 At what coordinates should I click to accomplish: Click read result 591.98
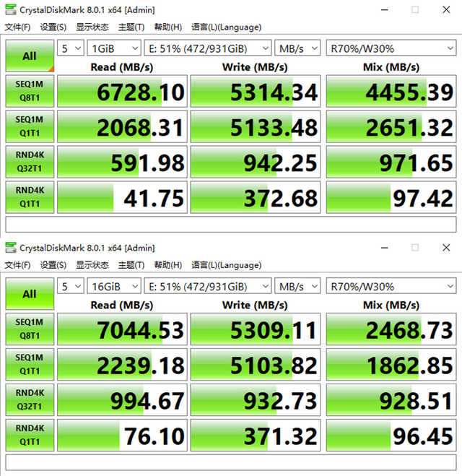point(122,162)
